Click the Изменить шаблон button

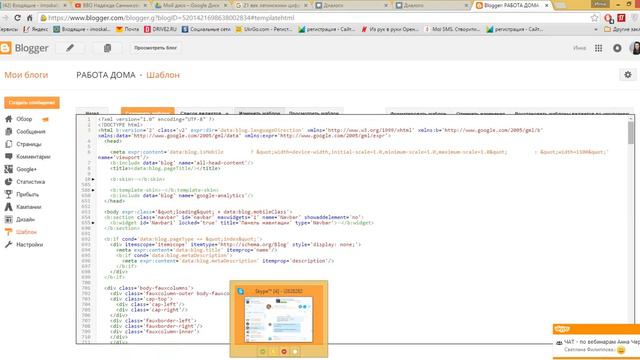click(259, 112)
